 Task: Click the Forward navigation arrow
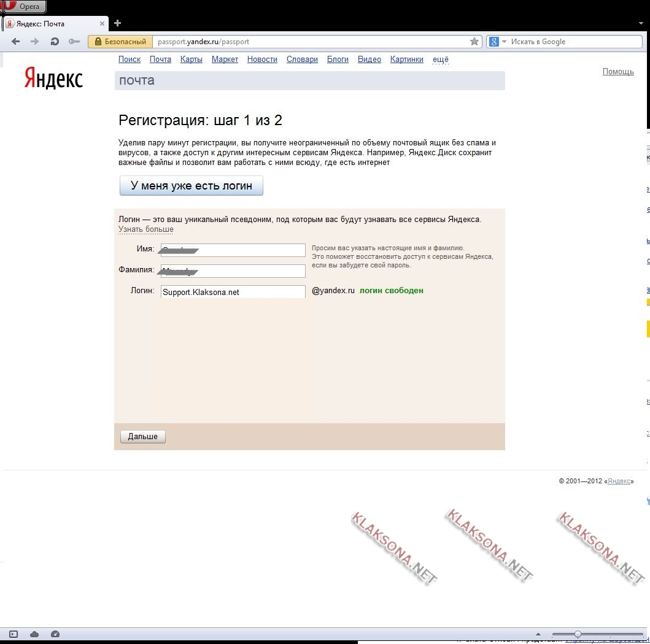[x=34, y=42]
